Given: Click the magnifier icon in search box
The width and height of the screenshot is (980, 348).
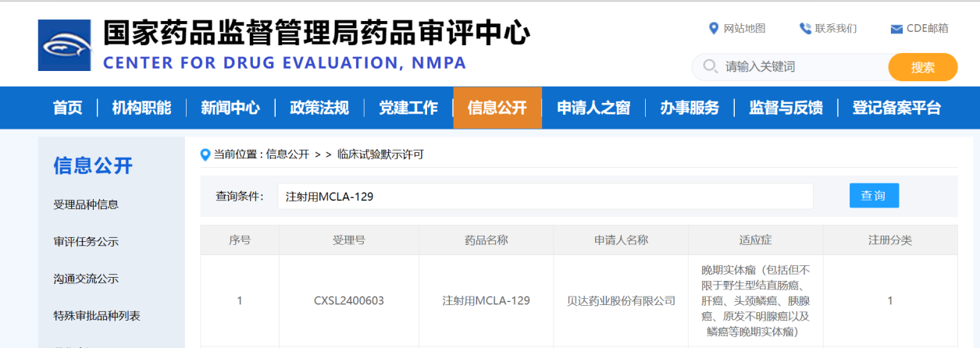Looking at the screenshot, I should coord(710,67).
